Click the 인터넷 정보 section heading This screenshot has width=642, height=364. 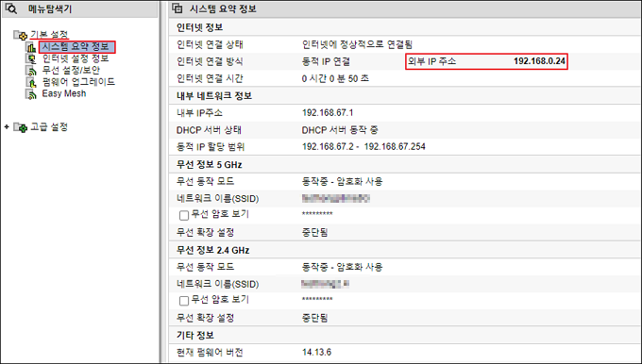pyautogui.click(x=199, y=27)
